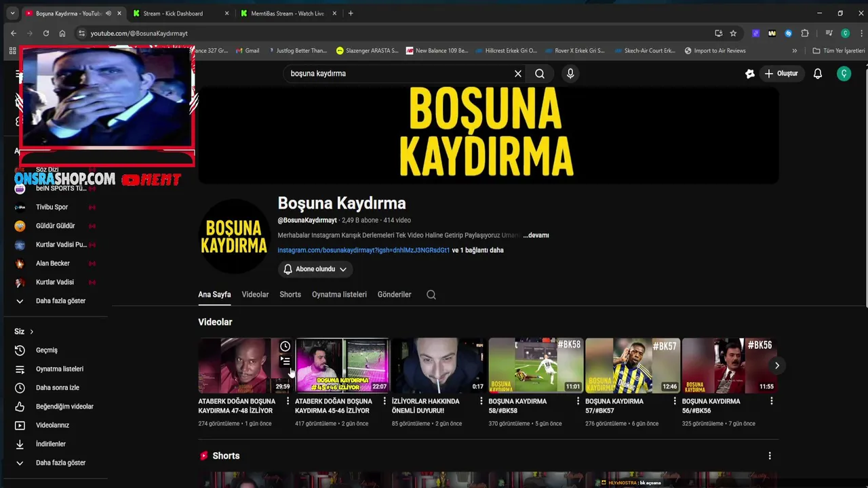The width and height of the screenshot is (868, 488).
Task: Click the Shazam extension icon
Action: (x=788, y=33)
